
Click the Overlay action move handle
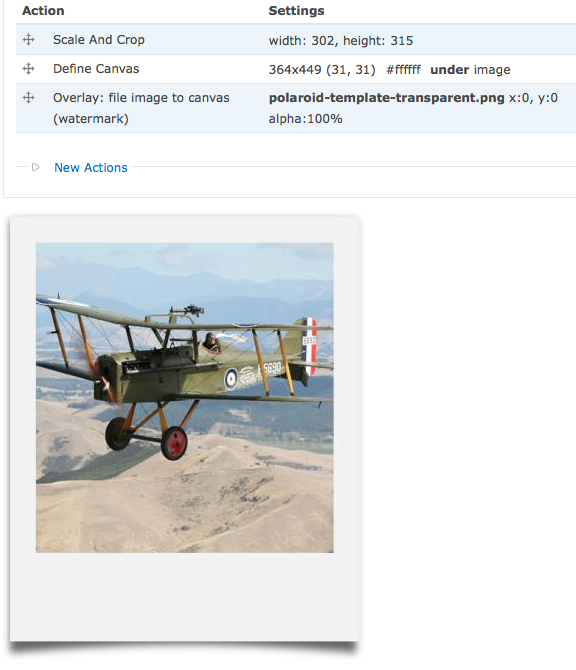point(28,98)
